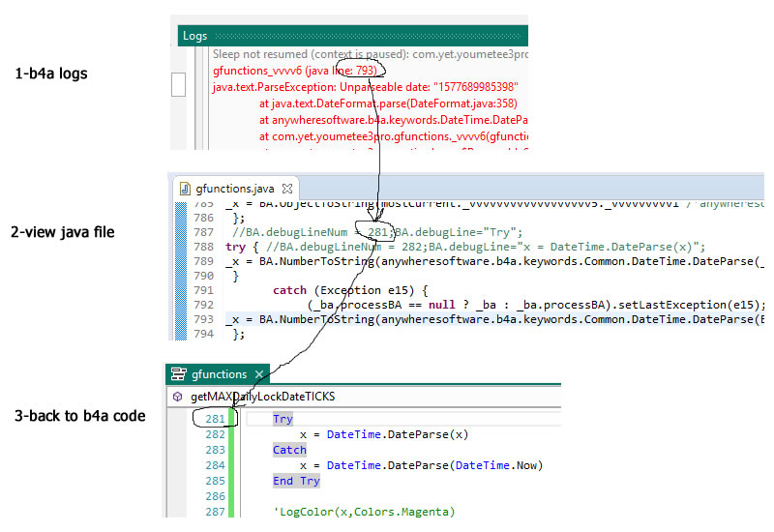The width and height of the screenshot is (774, 532).
Task: Close the gfunctions.java tab
Action: tap(287, 189)
